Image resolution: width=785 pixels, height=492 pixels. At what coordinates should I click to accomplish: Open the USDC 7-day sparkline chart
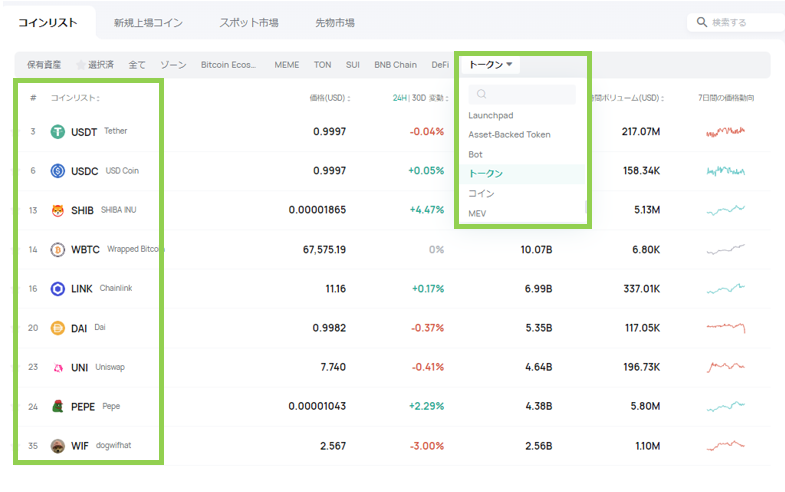tap(725, 171)
